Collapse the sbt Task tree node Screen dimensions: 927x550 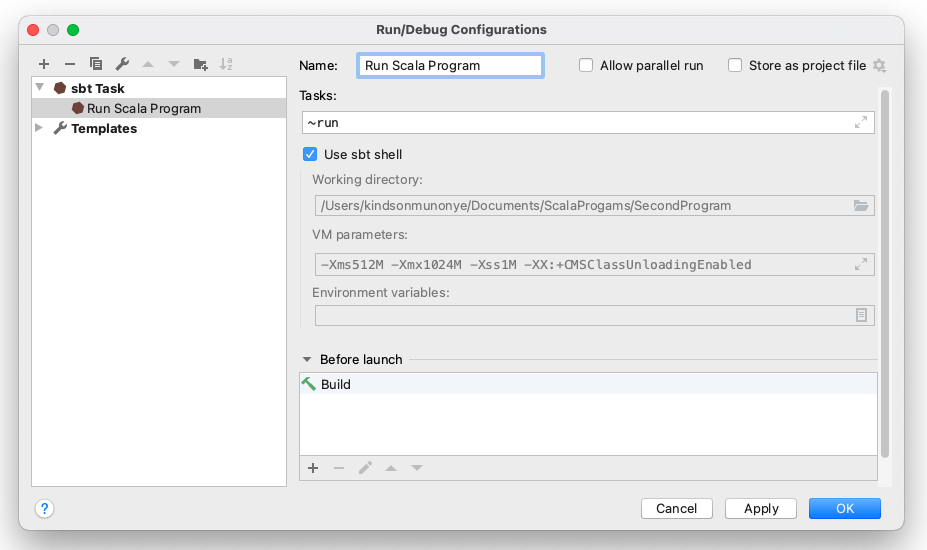pyautogui.click(x=40, y=88)
